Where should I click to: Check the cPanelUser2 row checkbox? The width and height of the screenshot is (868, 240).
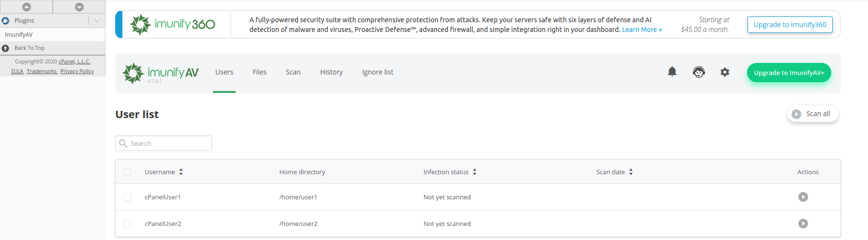pos(127,224)
